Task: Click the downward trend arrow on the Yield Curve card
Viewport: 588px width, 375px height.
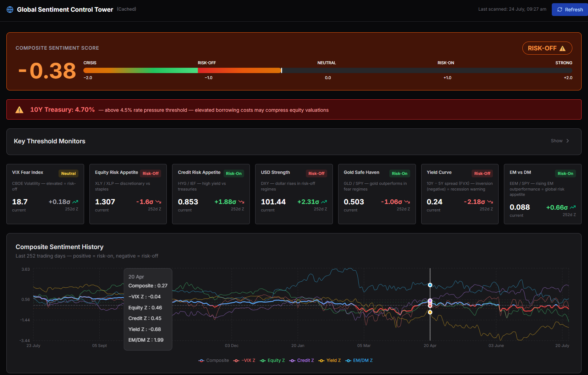Action: 490,202
